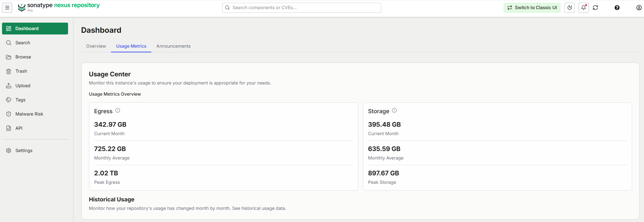Viewport: 644px width, 222px height.
Task: Click the refresh icon in header
Action: click(x=596, y=8)
